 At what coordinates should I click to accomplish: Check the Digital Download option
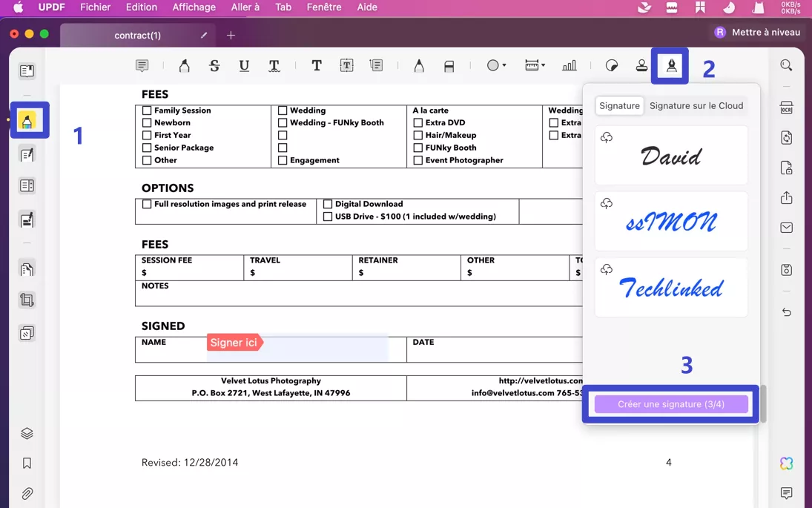pos(328,203)
